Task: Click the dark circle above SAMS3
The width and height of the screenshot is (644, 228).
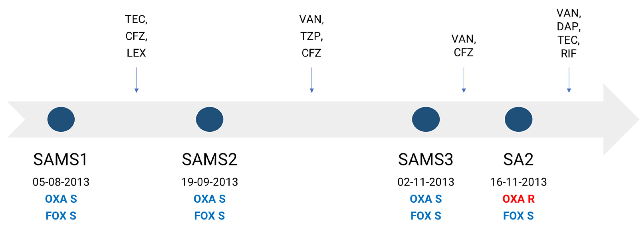Action: pos(425,119)
